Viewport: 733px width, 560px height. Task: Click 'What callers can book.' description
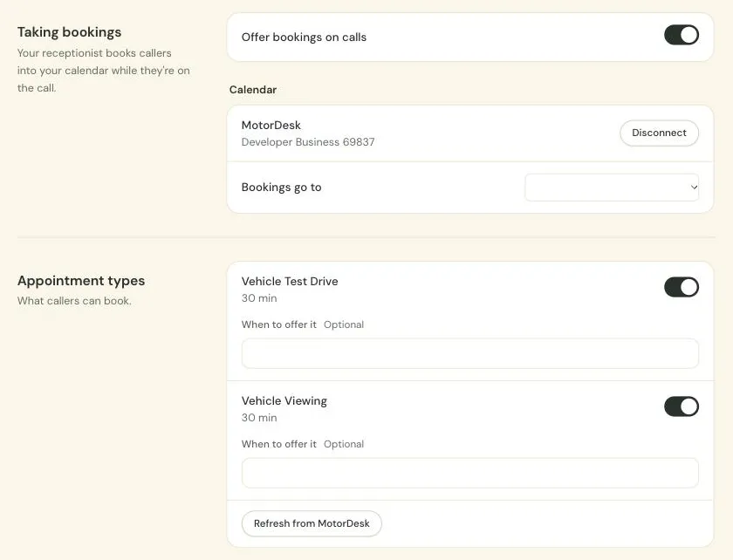click(74, 301)
